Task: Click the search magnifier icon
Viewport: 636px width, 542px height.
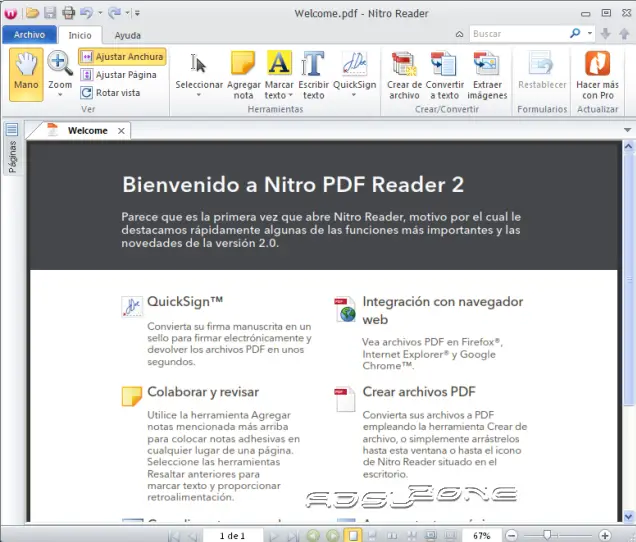Action: pos(575,33)
